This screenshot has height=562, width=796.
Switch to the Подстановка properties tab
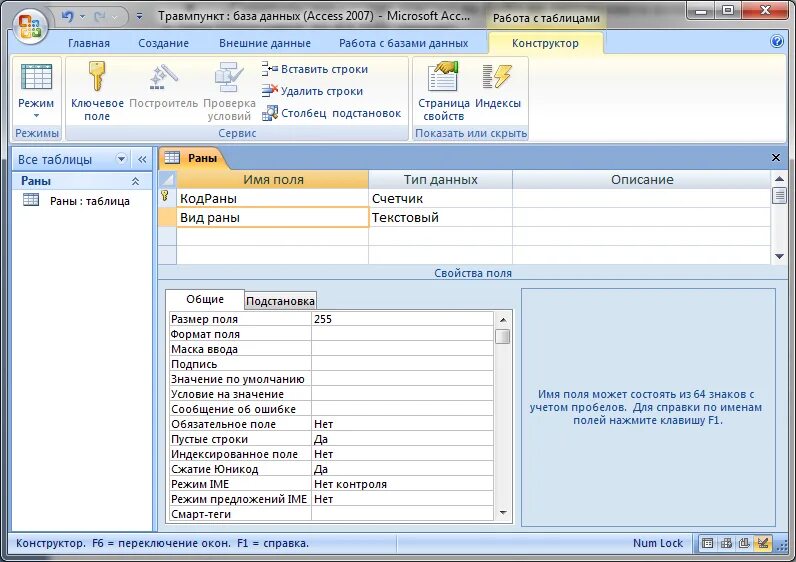(x=280, y=301)
